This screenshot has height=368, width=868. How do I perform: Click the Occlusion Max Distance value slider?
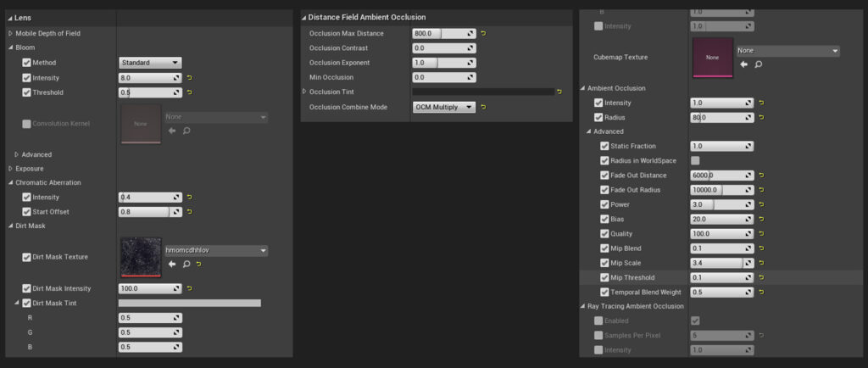click(x=444, y=34)
